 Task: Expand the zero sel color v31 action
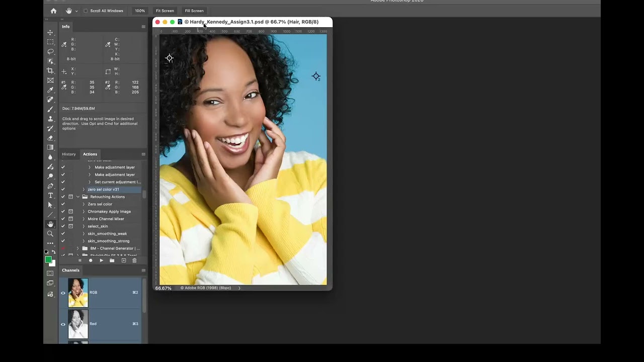pyautogui.click(x=84, y=190)
